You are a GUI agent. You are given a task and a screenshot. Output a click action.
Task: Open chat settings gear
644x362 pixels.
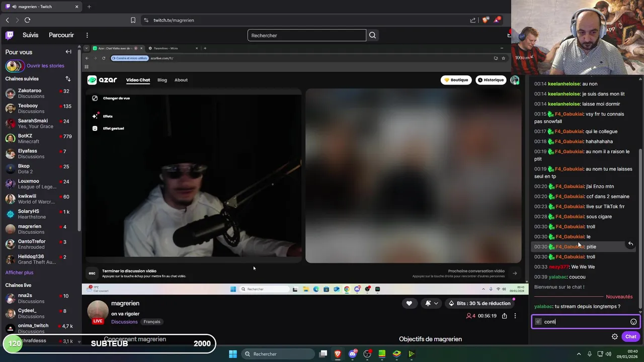pos(615,336)
